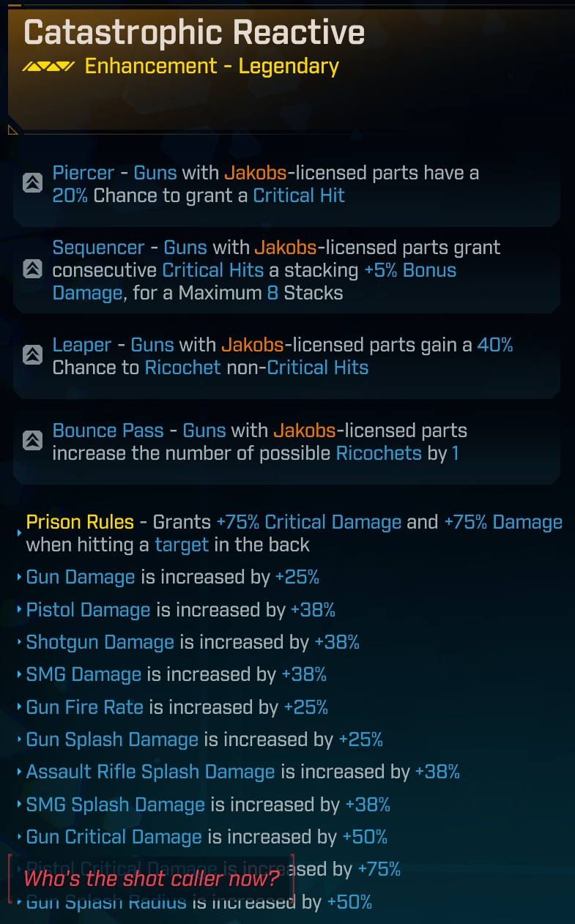575x924 pixels.
Task: Click the double-chevron icon beside Piercer
Action: tap(32, 183)
